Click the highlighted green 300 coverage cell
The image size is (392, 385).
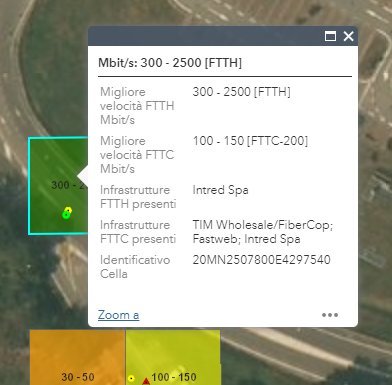tap(58, 186)
